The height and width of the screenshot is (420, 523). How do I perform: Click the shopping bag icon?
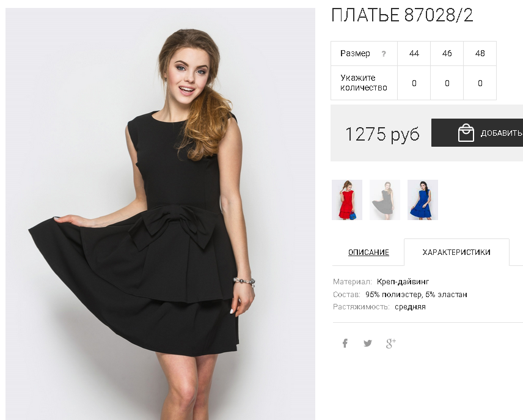pos(466,133)
